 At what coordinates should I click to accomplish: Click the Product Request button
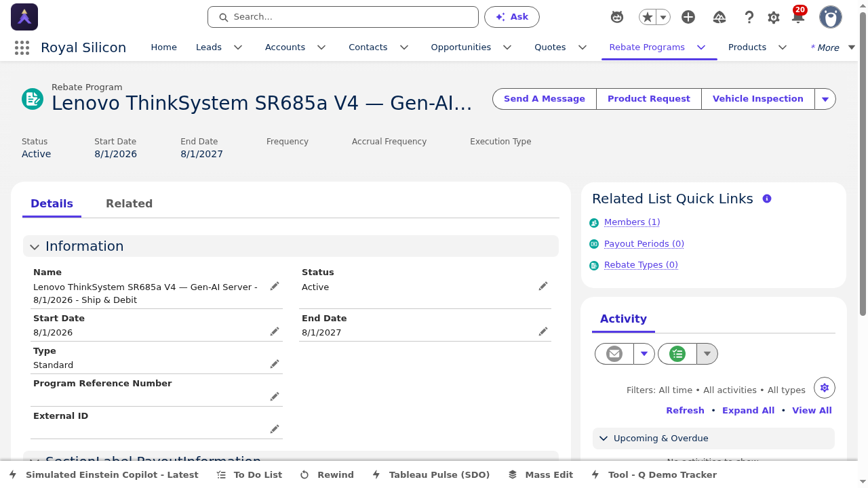click(x=649, y=99)
